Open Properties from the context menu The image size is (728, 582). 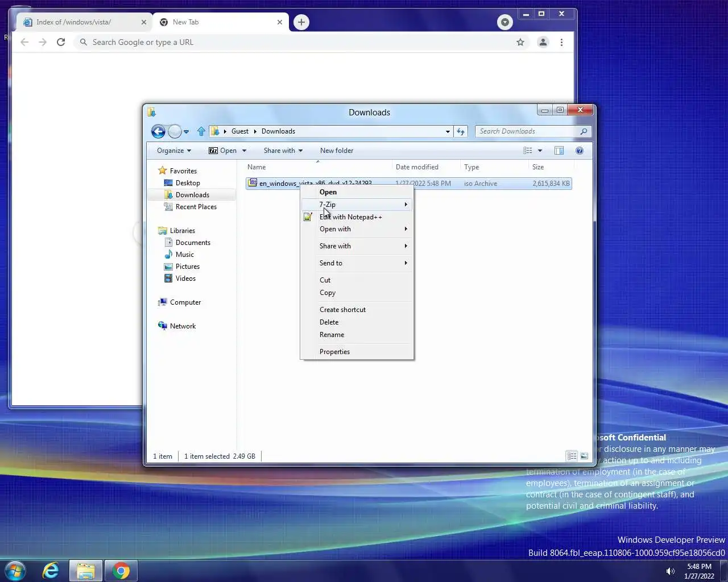pyautogui.click(x=357, y=352)
